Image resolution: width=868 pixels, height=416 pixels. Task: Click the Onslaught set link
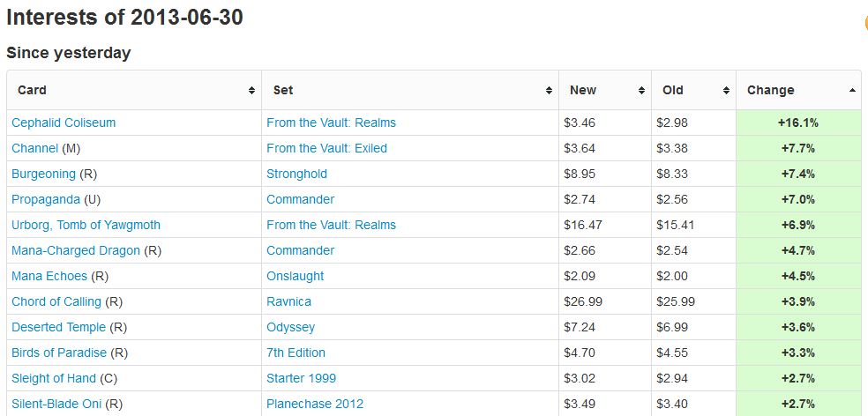295,276
